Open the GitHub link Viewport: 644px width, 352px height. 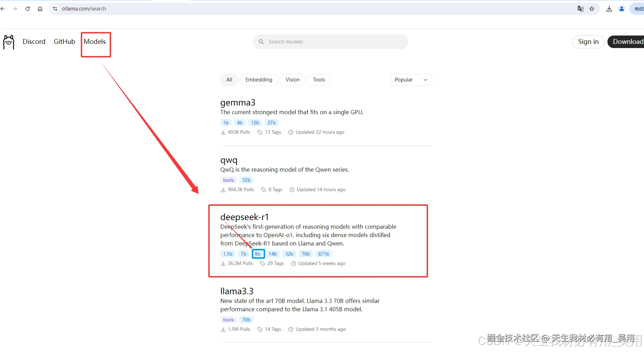64,41
